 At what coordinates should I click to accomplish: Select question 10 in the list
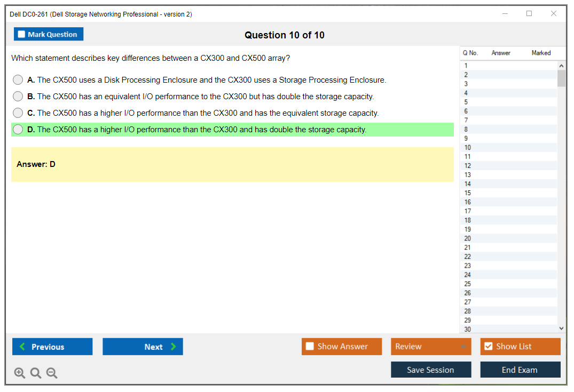coord(468,147)
